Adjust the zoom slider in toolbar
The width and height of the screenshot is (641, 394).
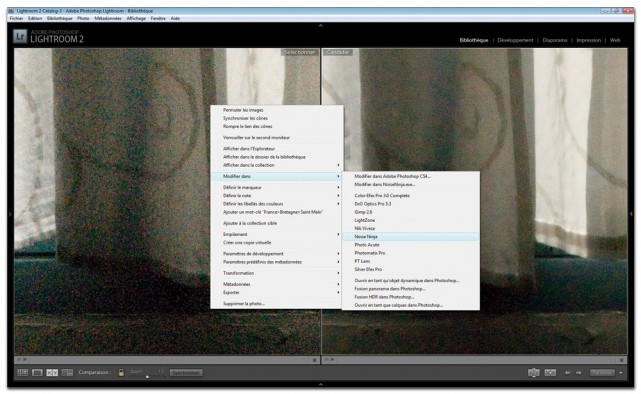click(x=147, y=376)
